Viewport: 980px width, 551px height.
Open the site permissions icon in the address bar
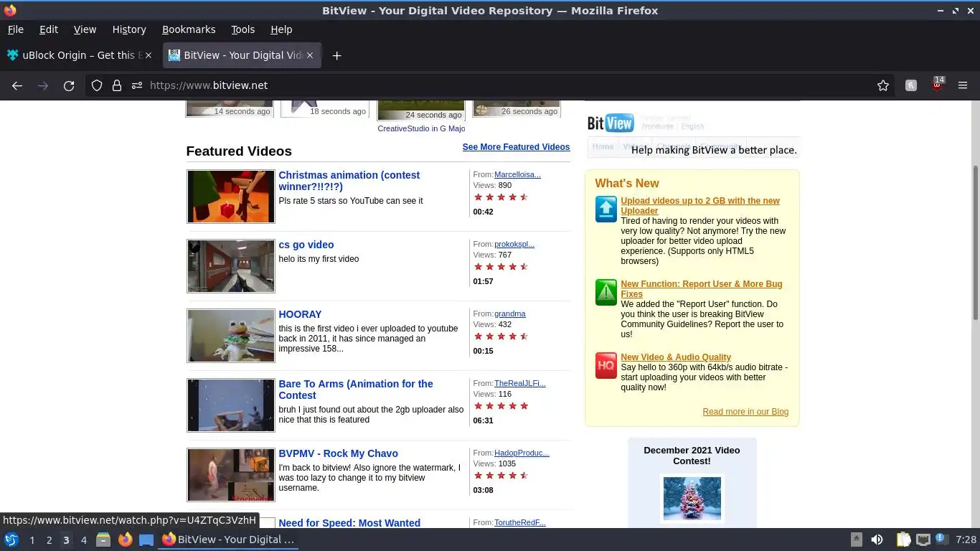click(x=136, y=85)
